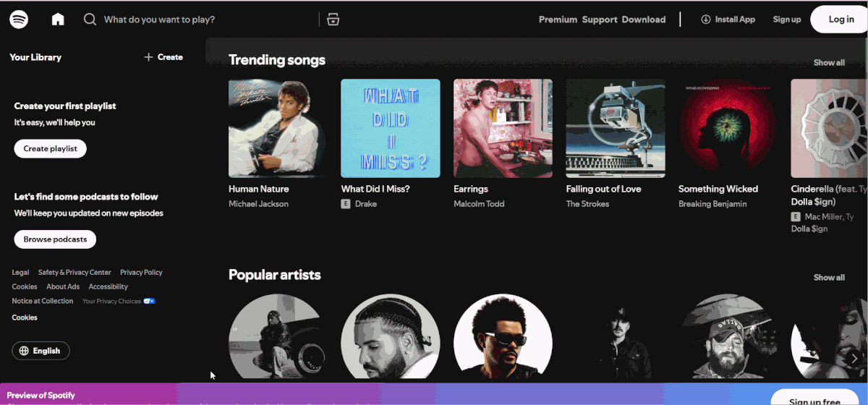The width and height of the screenshot is (868, 405).
Task: Click Breaking Benjamin artist name
Action: click(x=712, y=204)
